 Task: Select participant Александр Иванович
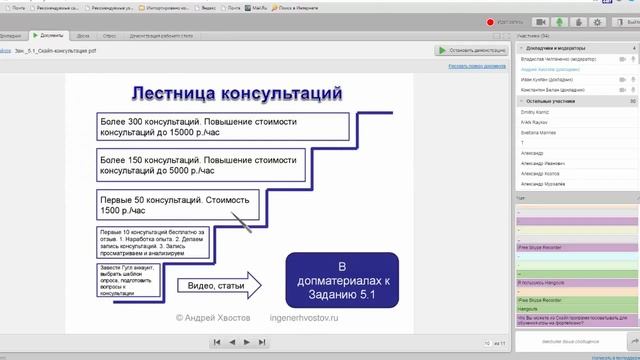tap(542, 163)
